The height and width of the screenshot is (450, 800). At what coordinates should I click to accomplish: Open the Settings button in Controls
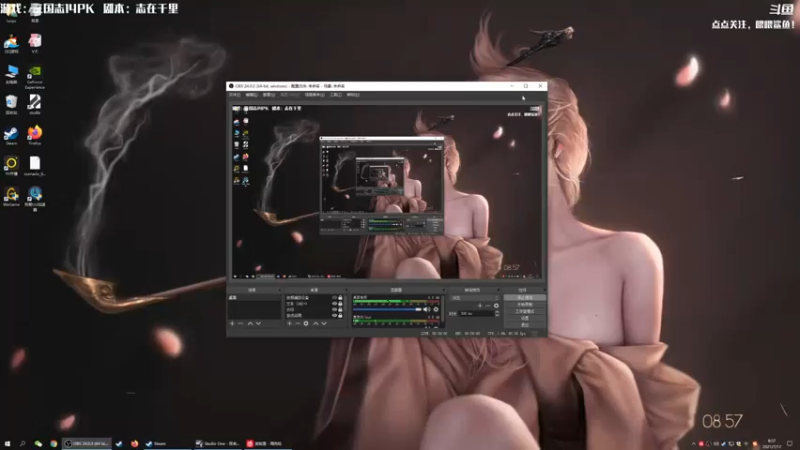click(x=524, y=318)
